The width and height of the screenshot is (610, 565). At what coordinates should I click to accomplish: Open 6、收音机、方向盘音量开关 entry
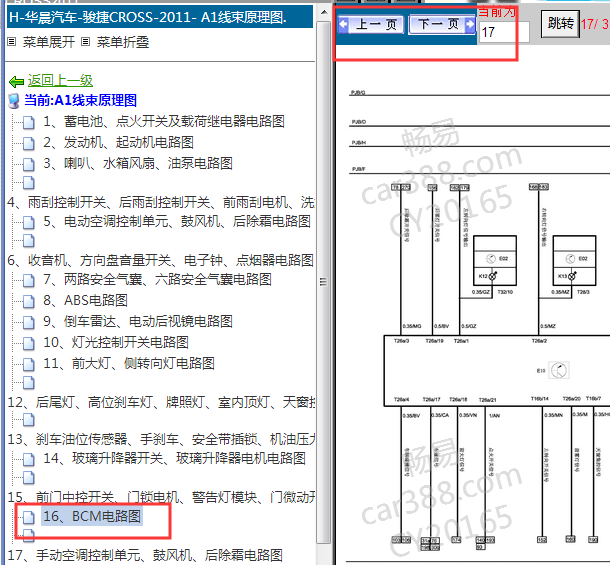(x=160, y=260)
